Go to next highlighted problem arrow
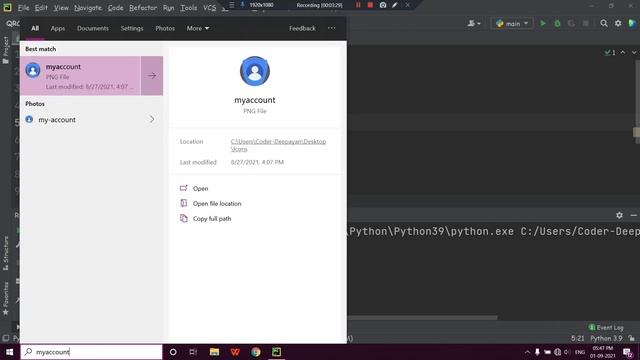This screenshot has height=360, width=640. [633, 52]
